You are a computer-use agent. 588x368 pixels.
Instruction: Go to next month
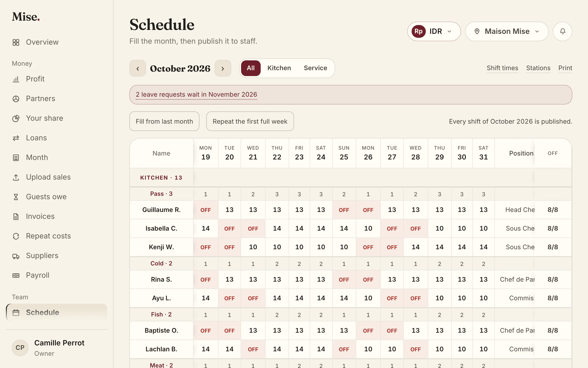coord(223,68)
